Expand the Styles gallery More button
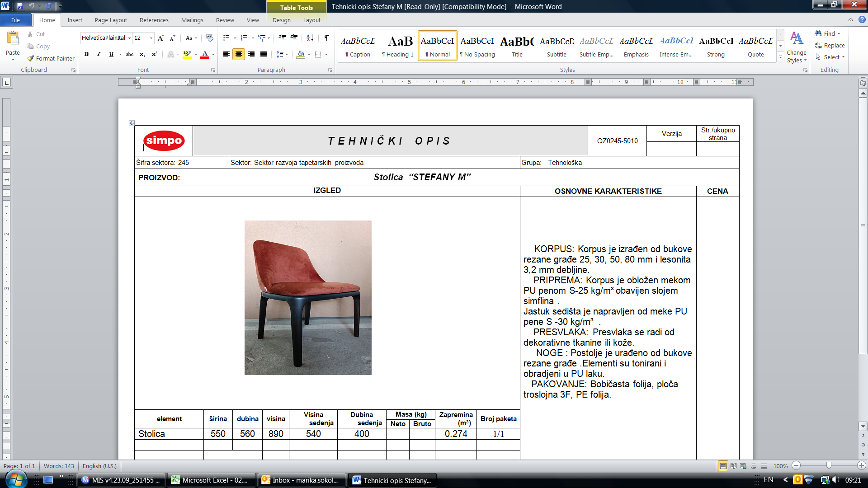The image size is (868, 488). click(780, 57)
